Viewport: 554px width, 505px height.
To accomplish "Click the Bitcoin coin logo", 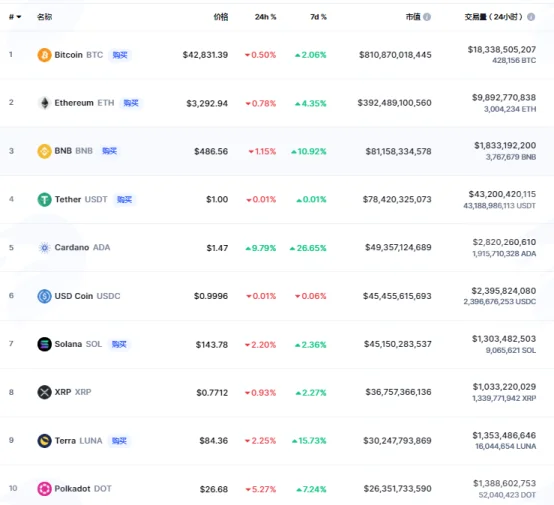I will 44,55.
